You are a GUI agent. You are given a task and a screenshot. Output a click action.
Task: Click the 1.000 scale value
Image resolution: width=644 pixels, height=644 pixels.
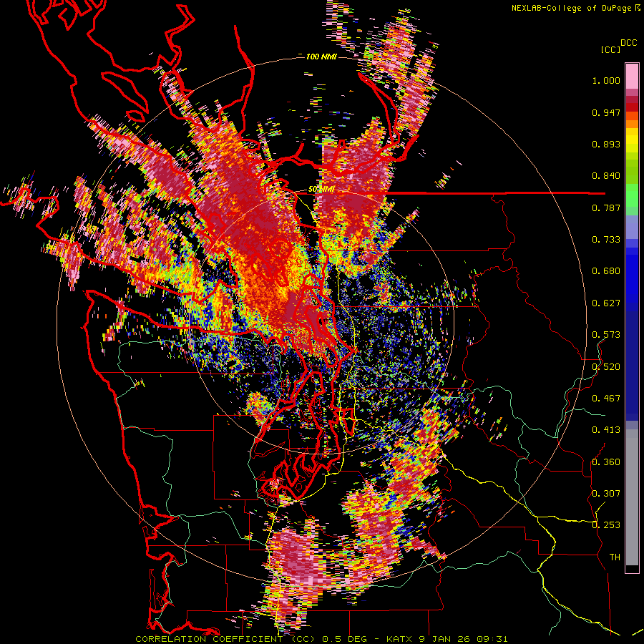click(x=606, y=80)
